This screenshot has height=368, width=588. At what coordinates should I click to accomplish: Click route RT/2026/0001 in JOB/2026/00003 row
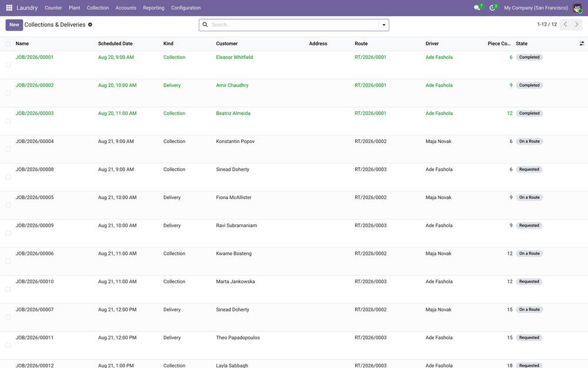(370, 113)
